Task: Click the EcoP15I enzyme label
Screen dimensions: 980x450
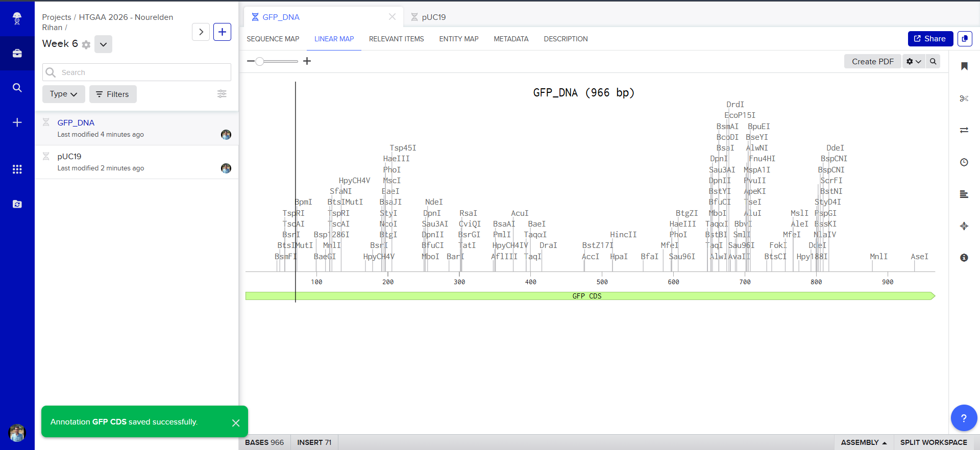Action: tap(740, 115)
